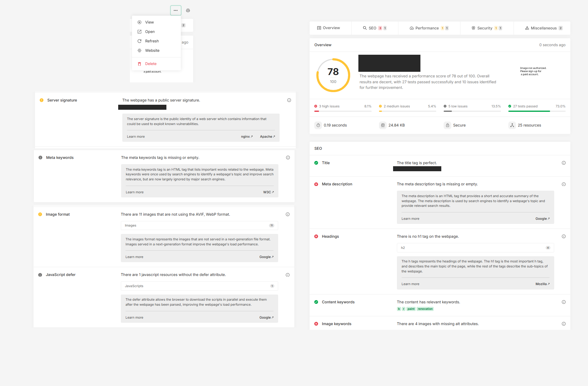Open the three-dot options menu
Screen dimensions: 588x386
coord(176,10)
